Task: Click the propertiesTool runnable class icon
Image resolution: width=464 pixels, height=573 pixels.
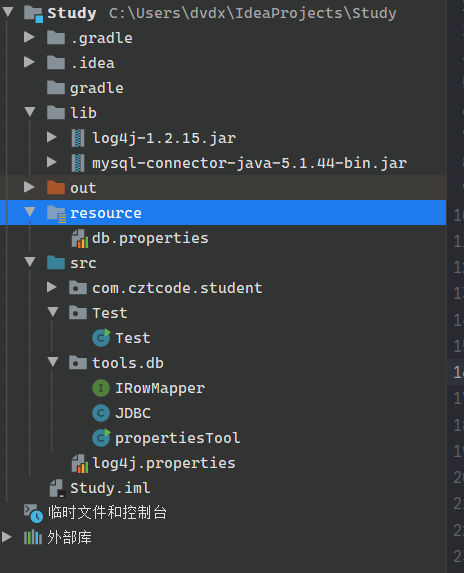Action: (x=101, y=438)
